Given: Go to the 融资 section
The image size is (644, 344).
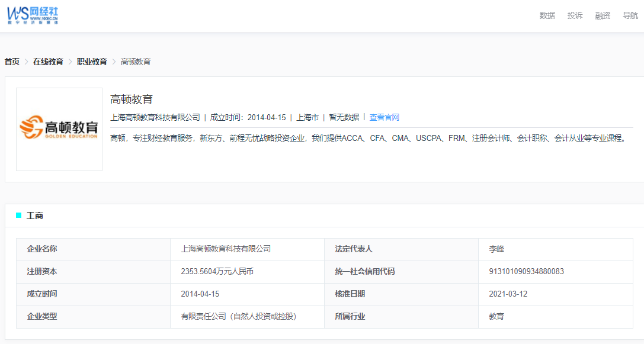Looking at the screenshot, I should click(603, 15).
